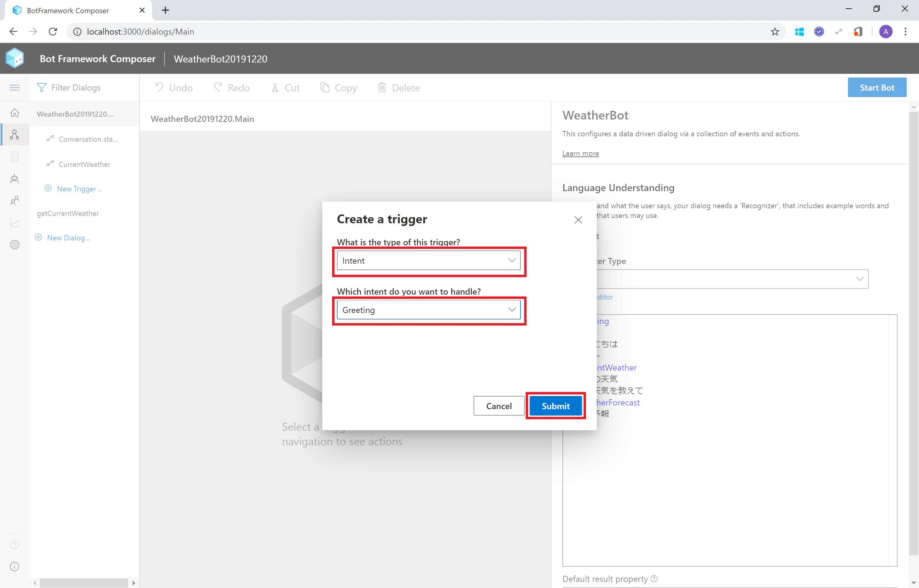Click the dialog list horizontal scrollbar
Screen dimensions: 919x588
(x=84, y=583)
